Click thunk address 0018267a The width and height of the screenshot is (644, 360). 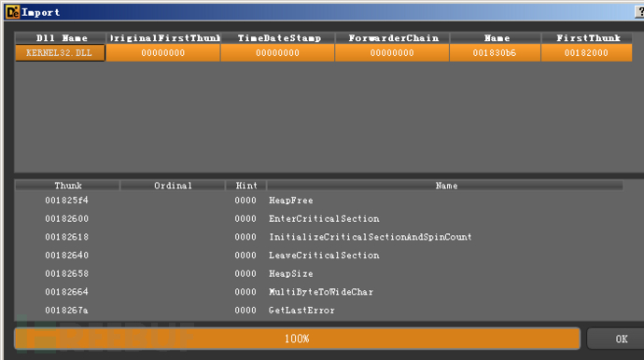point(66,311)
